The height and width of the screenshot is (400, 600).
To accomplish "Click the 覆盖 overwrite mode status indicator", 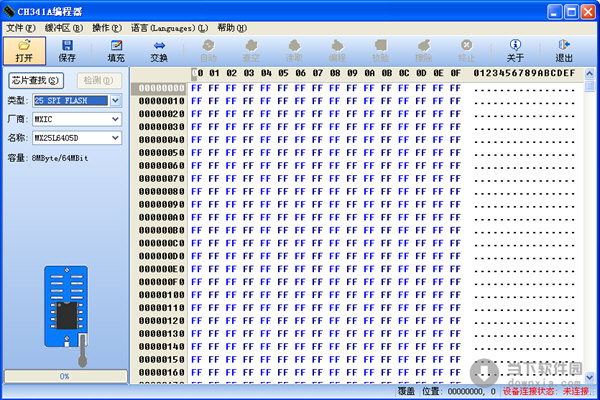I will 406,391.
